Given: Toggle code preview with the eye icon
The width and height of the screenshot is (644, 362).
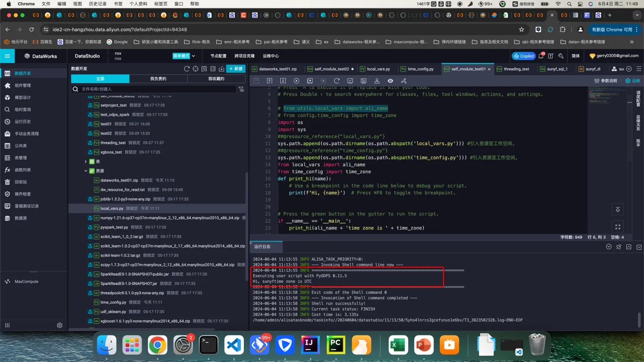Looking at the screenshot, I should click(x=391, y=81).
